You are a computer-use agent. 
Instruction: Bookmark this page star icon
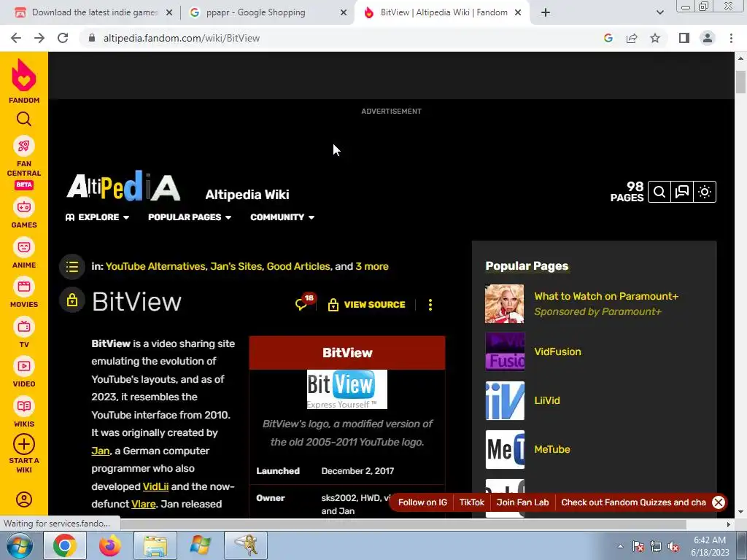point(655,38)
